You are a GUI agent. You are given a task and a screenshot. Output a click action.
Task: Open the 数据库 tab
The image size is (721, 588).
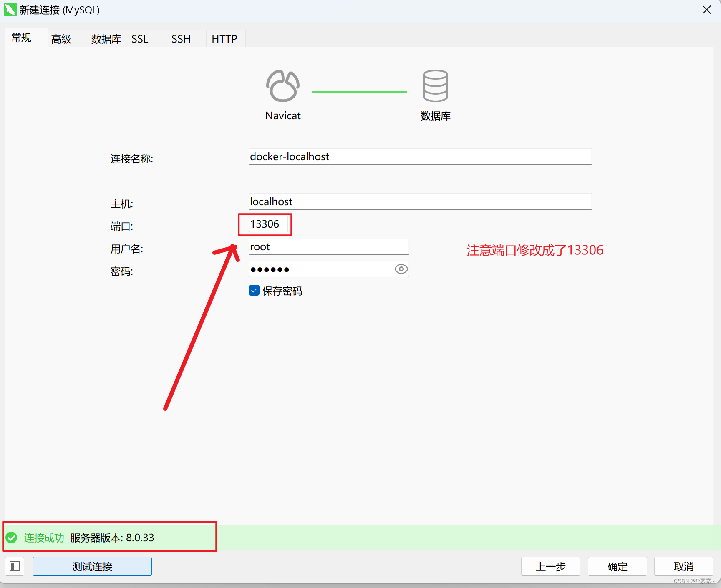(106, 39)
